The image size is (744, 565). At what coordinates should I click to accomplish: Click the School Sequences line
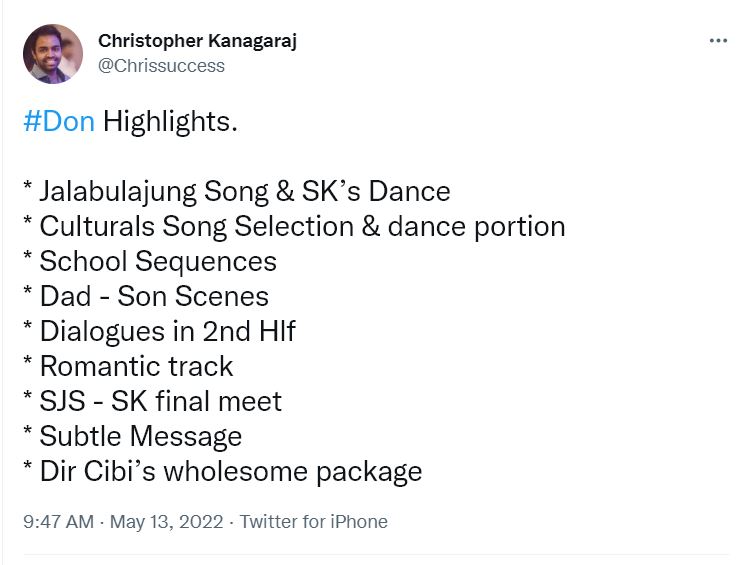[157, 261]
